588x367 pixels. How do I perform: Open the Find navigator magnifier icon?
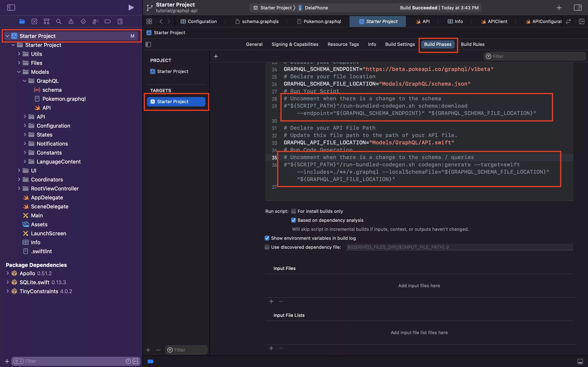click(59, 21)
